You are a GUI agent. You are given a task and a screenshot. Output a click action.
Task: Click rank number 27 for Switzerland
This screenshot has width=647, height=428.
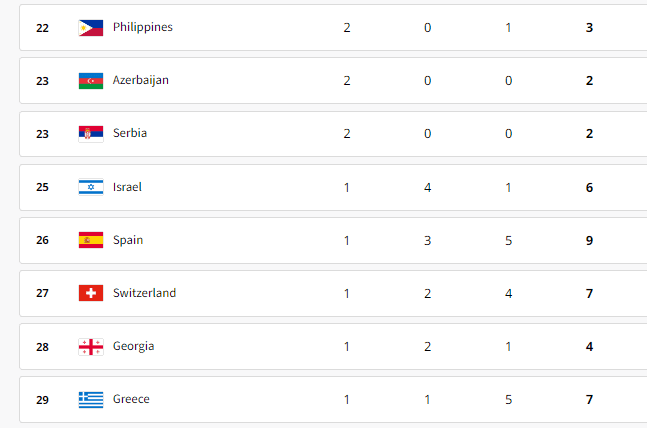point(42,293)
